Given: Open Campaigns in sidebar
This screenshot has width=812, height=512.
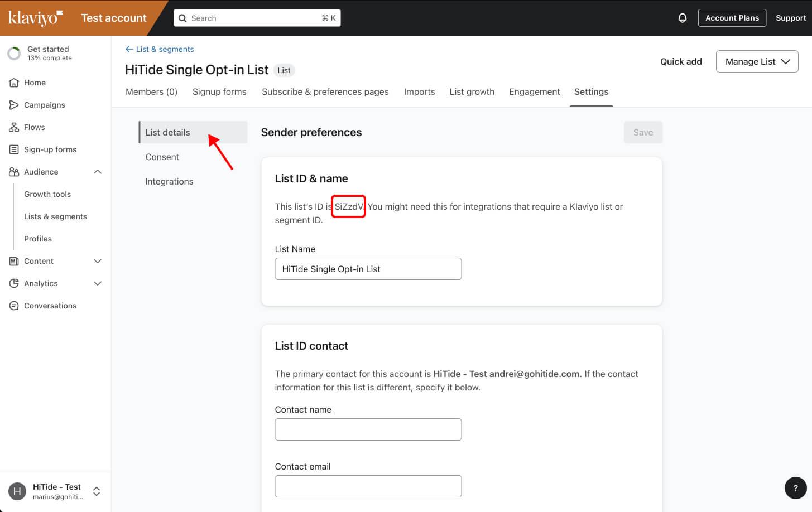Looking at the screenshot, I should pos(45,105).
